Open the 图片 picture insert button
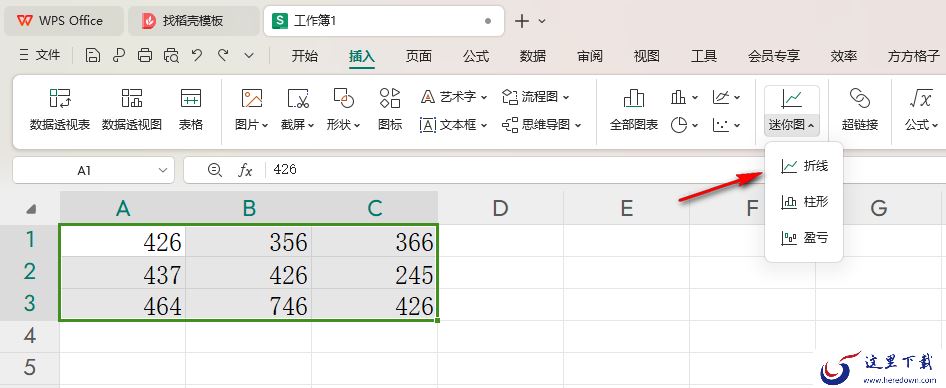The image size is (946, 388). 252,109
